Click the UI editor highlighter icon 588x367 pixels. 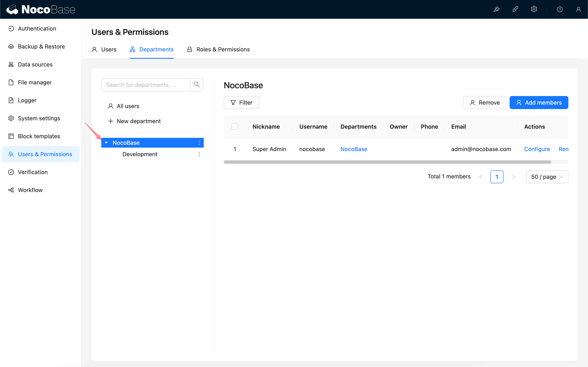tap(496, 9)
